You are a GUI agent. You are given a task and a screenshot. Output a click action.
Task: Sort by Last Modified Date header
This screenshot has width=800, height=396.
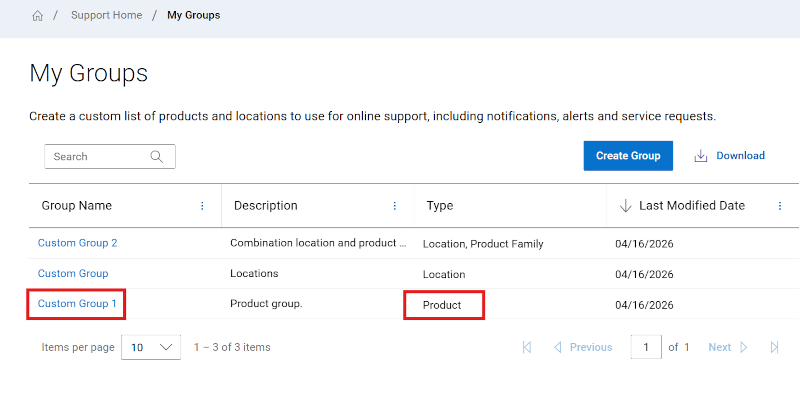coord(692,206)
